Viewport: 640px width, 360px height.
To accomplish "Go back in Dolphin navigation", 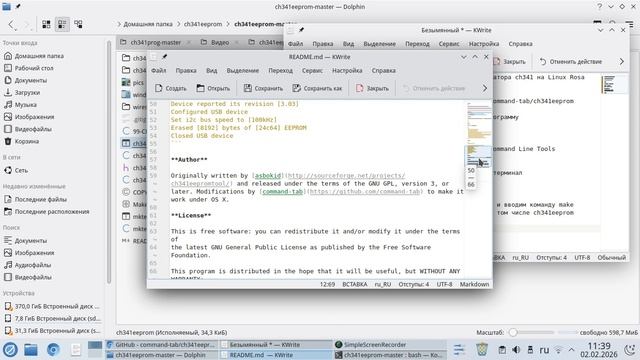I will point(11,24).
